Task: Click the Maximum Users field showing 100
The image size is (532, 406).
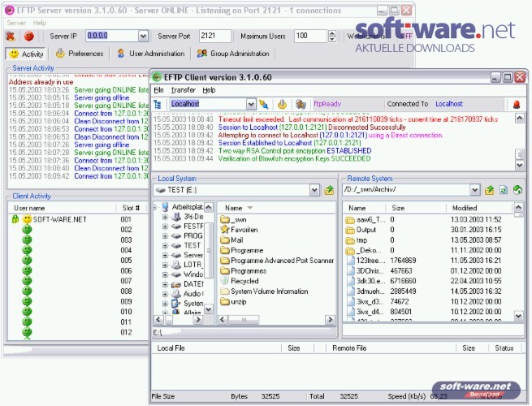Action: tap(310, 36)
